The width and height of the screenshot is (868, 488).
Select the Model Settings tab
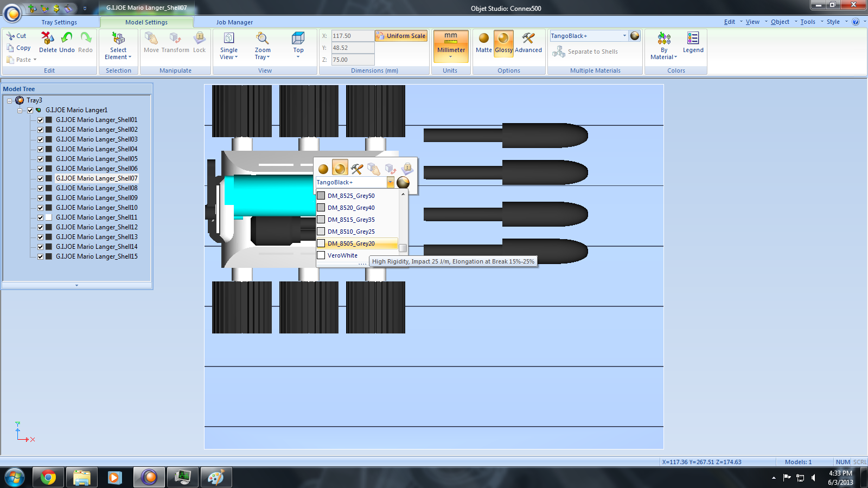146,22
